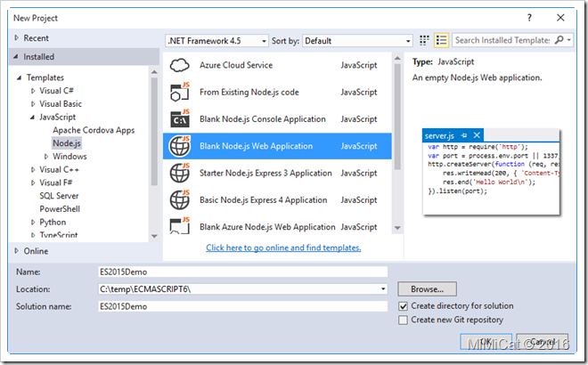Close the New Project dialog
Viewport: 588px width, 365px height.
click(560, 18)
